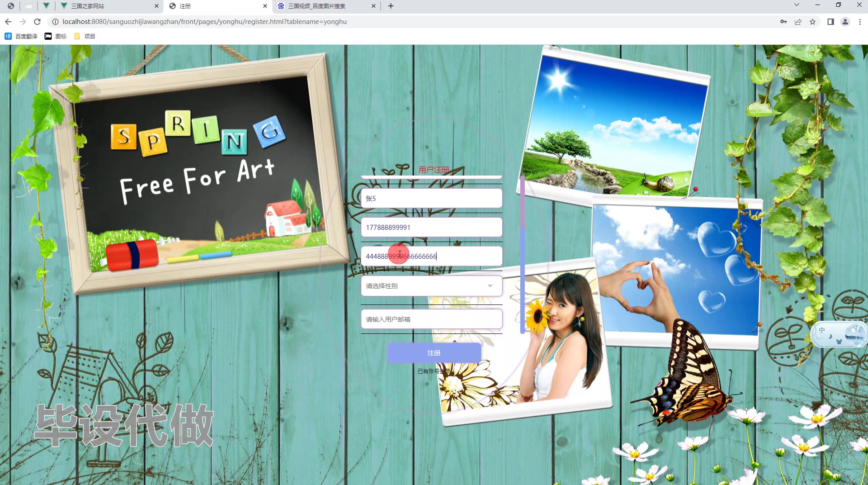
Task: Open the saved passwords key icon
Action: coord(783,22)
